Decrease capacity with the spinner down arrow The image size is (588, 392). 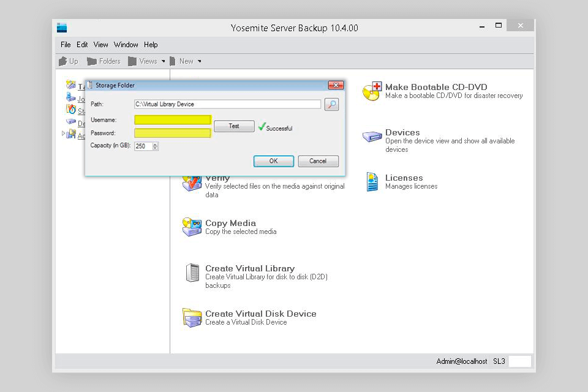pos(156,148)
